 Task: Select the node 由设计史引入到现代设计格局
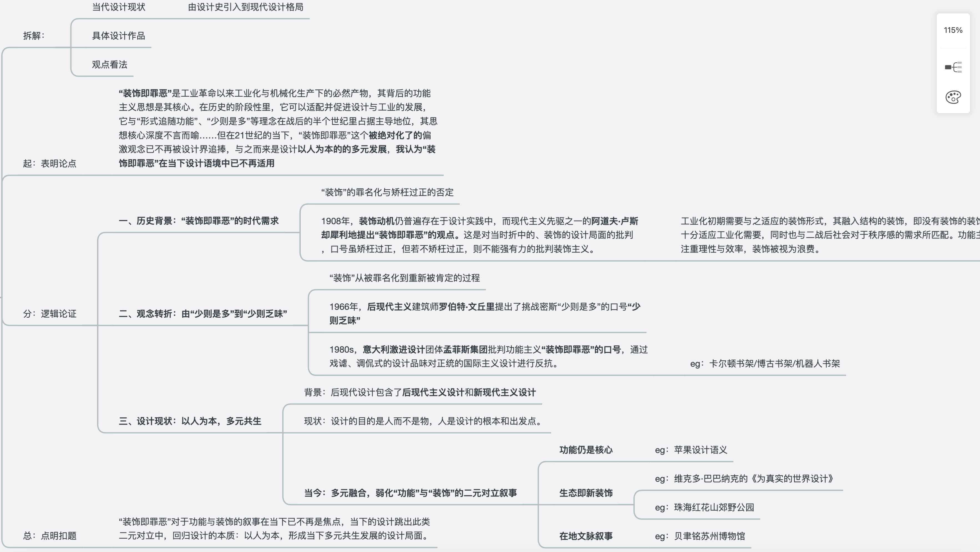coord(246,7)
